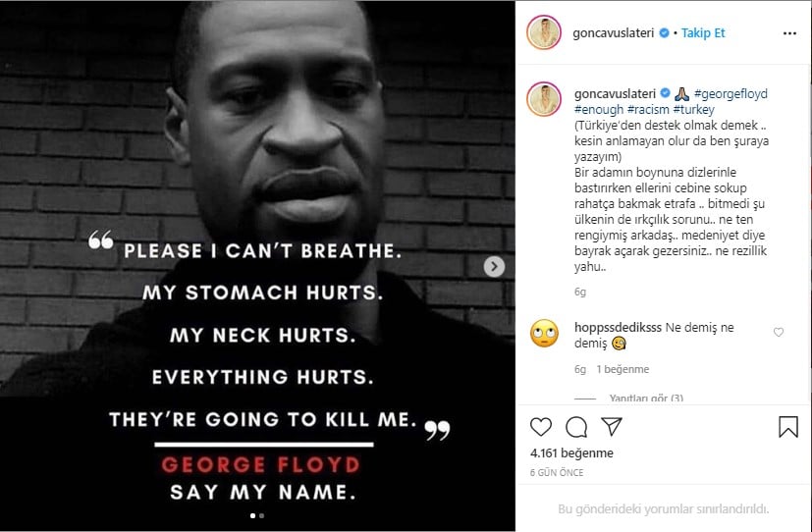Open the #georgefloyd hashtag
The height and width of the screenshot is (532, 812).
click(731, 93)
